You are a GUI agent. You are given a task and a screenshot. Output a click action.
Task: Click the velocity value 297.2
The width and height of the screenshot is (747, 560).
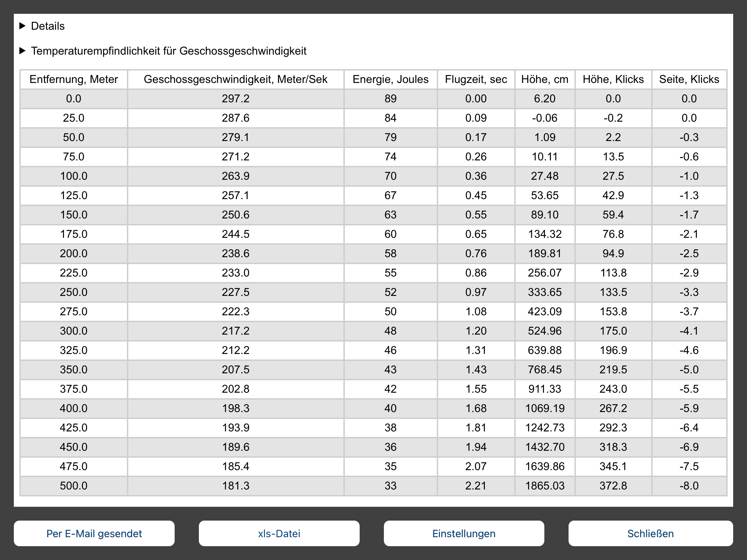tap(236, 99)
